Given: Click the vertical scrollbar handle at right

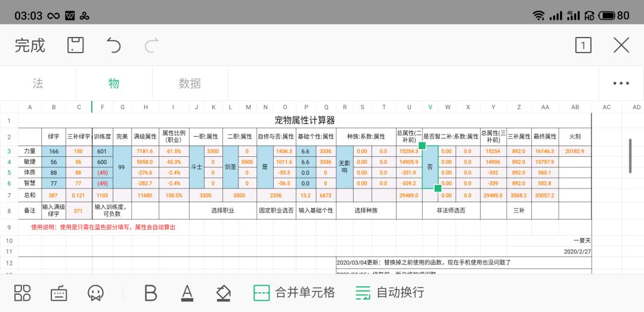Looking at the screenshot, I should pyautogui.click(x=631, y=156).
